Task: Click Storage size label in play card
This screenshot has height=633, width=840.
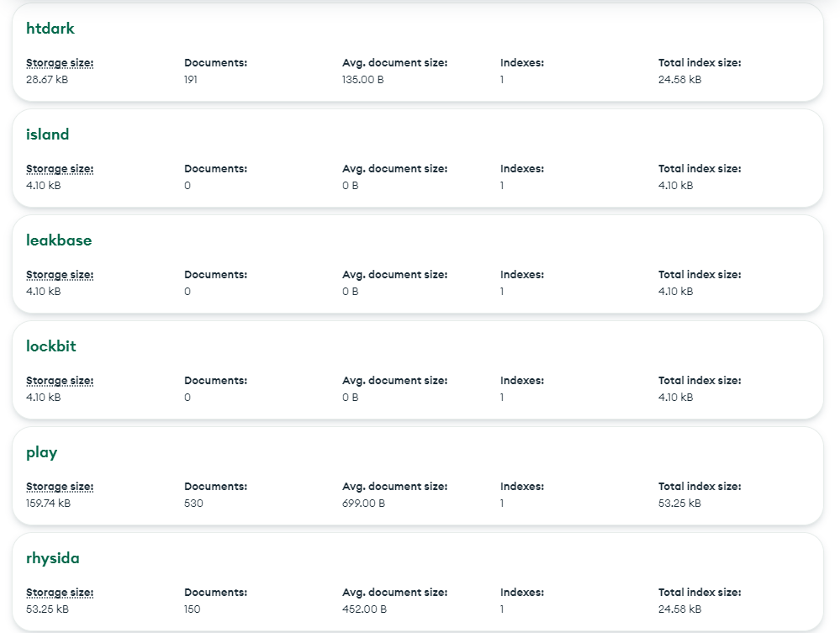Action: point(60,487)
